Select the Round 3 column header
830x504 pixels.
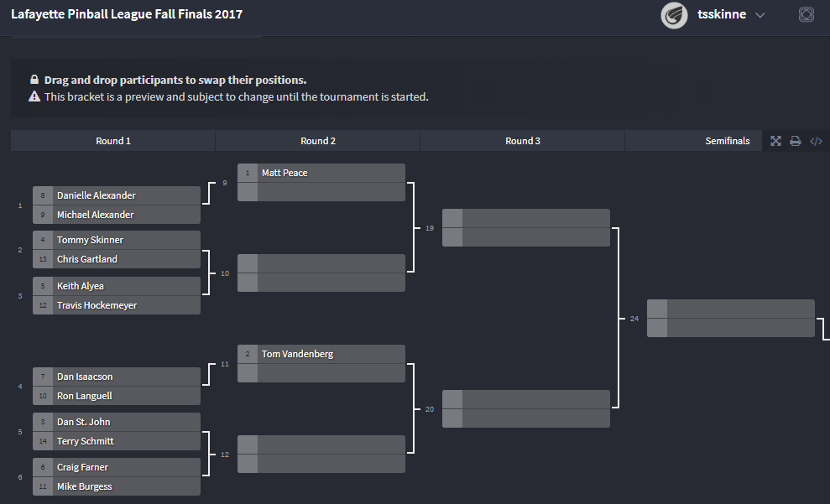point(523,141)
